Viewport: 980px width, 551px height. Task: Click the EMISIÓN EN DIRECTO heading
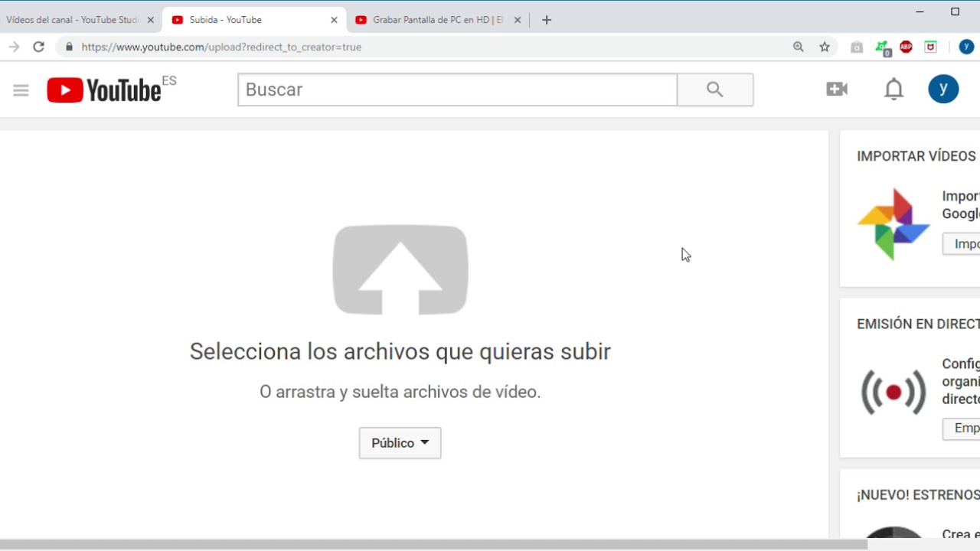coord(918,324)
